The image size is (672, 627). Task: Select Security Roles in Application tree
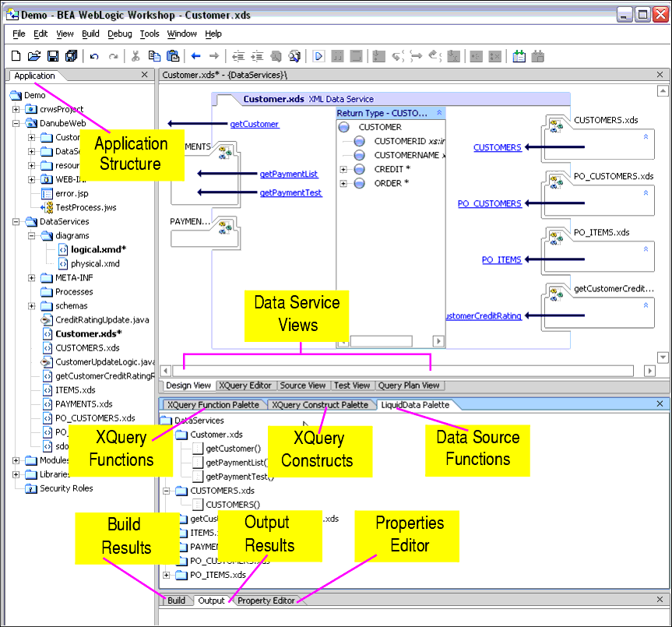point(66,488)
